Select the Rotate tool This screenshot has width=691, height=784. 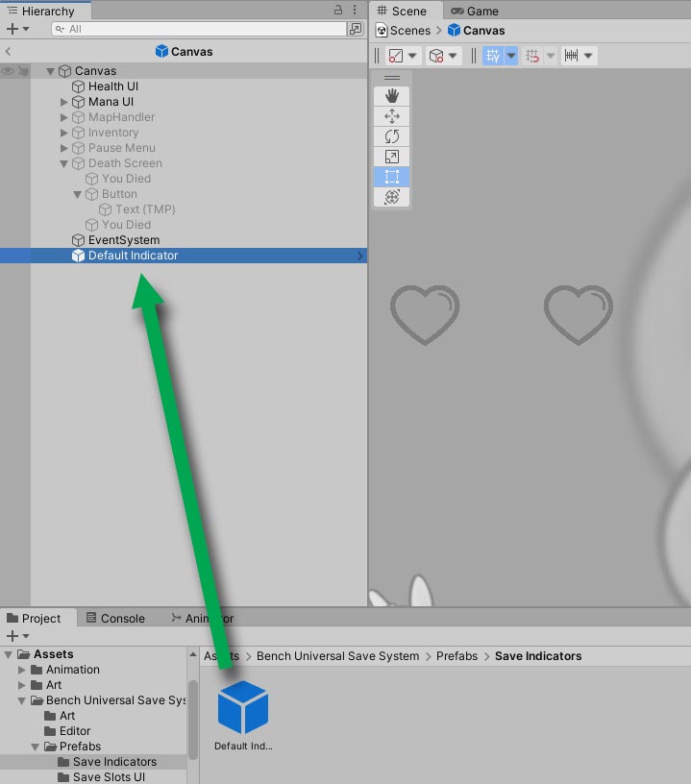click(391, 136)
